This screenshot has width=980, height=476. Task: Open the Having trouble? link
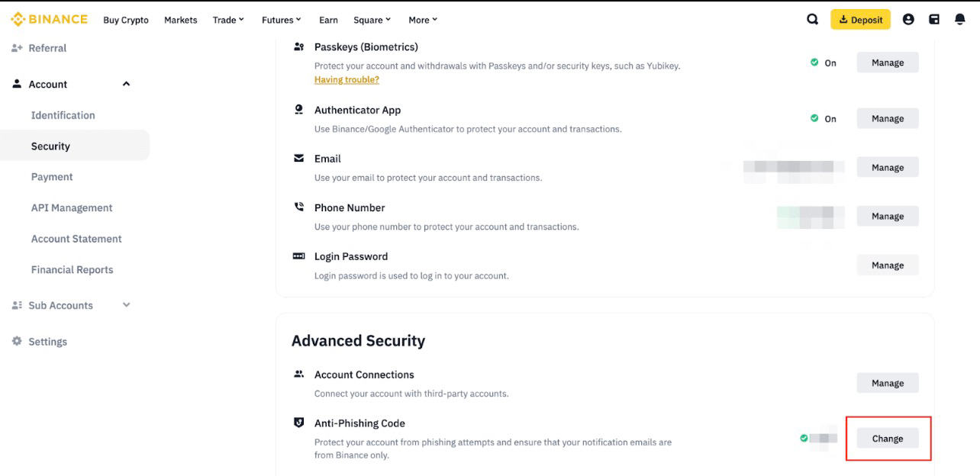point(347,79)
